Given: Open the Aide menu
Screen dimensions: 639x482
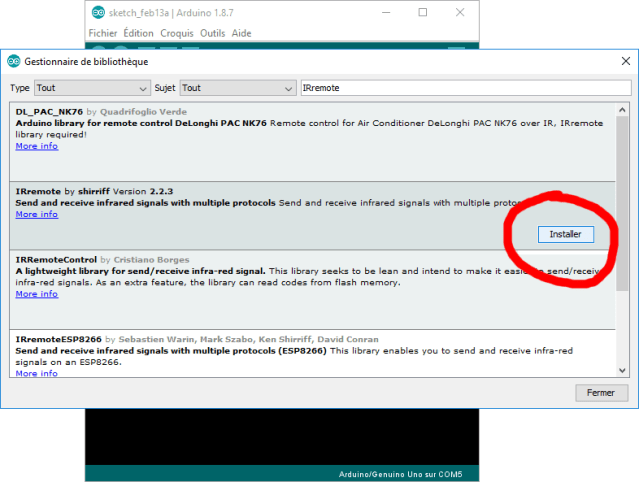Looking at the screenshot, I should (x=242, y=33).
